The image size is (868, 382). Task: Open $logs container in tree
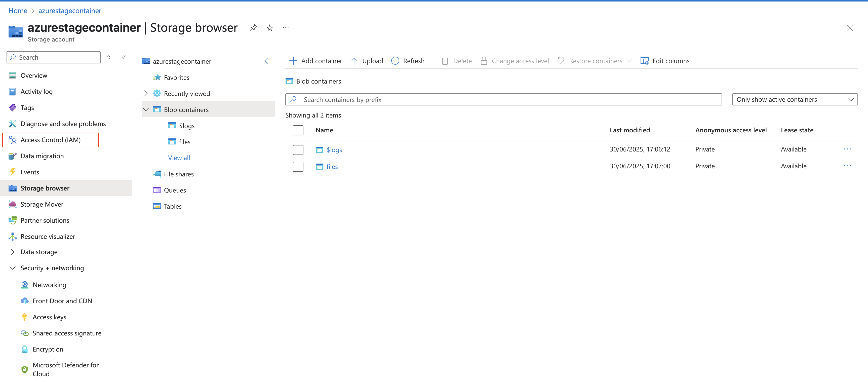[x=187, y=125]
